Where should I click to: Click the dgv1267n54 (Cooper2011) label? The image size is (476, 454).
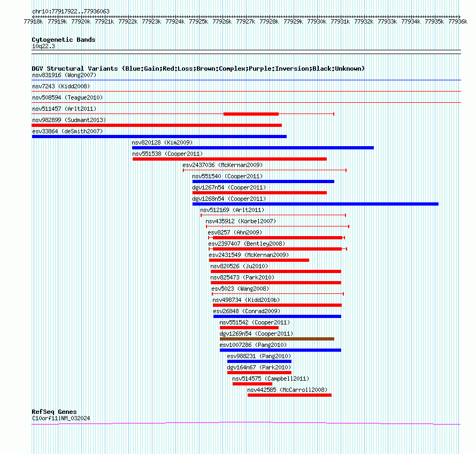coord(229,187)
